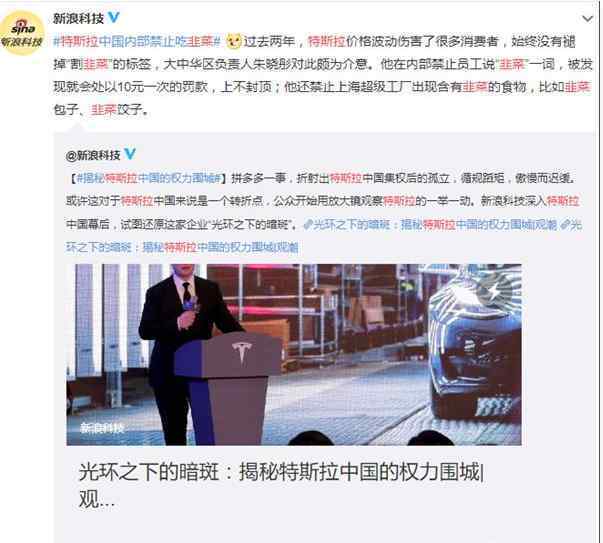Click the first 光环之下的暗斑 link icon
This screenshot has height=543, width=603.
[307, 224]
